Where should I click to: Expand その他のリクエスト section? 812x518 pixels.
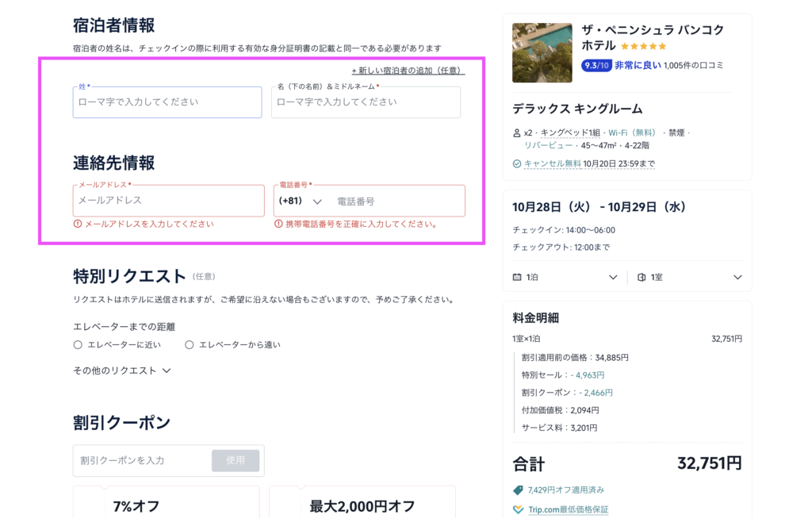click(122, 370)
